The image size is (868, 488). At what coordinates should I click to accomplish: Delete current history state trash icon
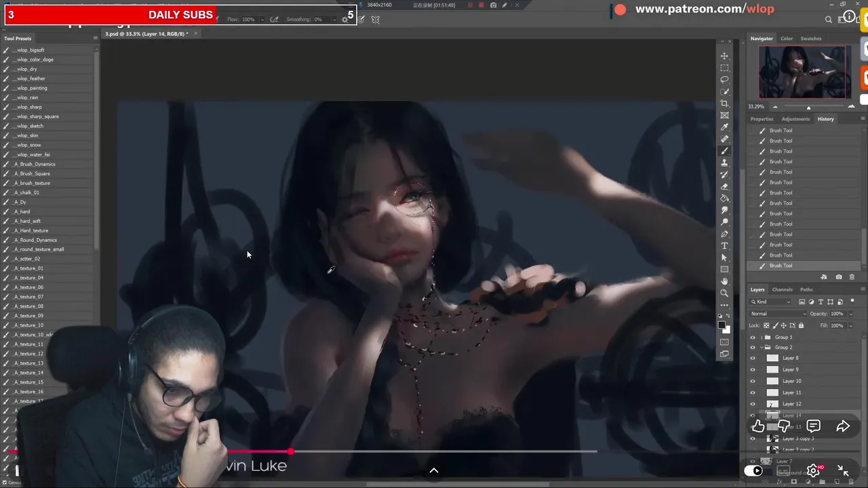852,277
